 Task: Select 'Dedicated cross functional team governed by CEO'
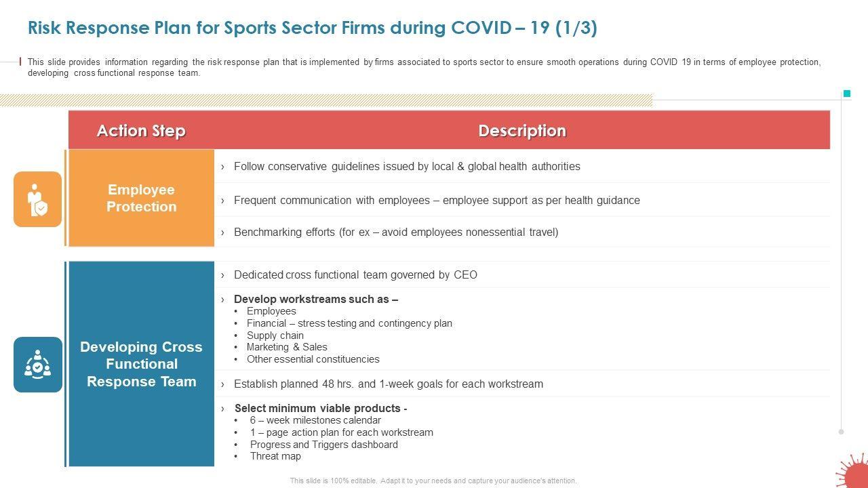point(355,275)
